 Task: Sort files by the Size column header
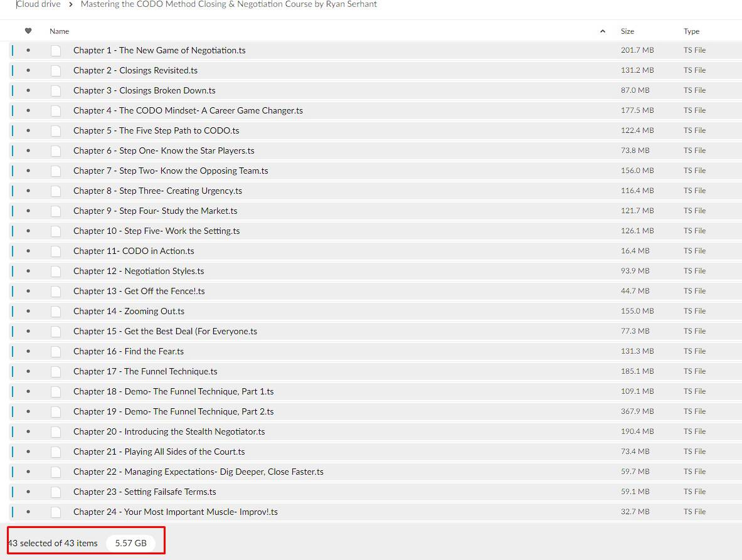pyautogui.click(x=627, y=31)
